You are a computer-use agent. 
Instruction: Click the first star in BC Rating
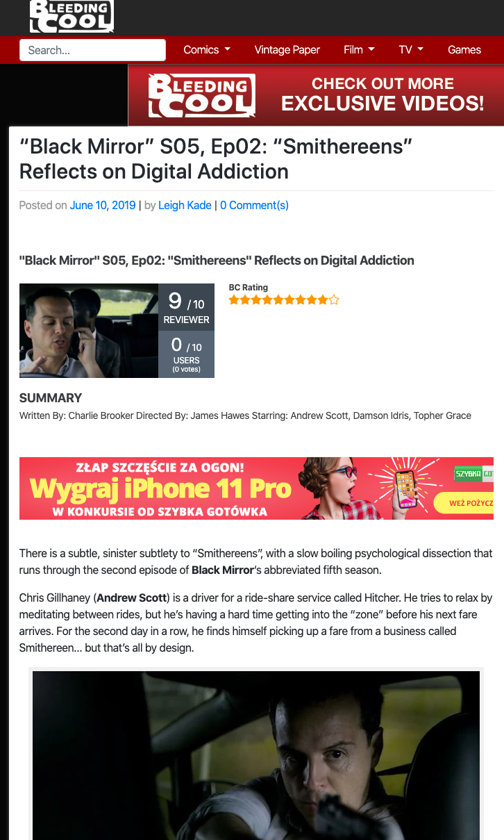234,300
